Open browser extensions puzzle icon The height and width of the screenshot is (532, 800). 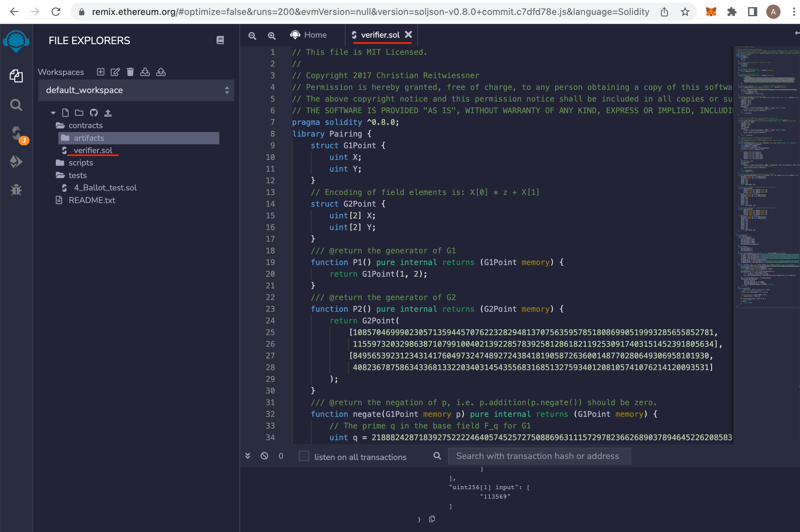(732, 12)
